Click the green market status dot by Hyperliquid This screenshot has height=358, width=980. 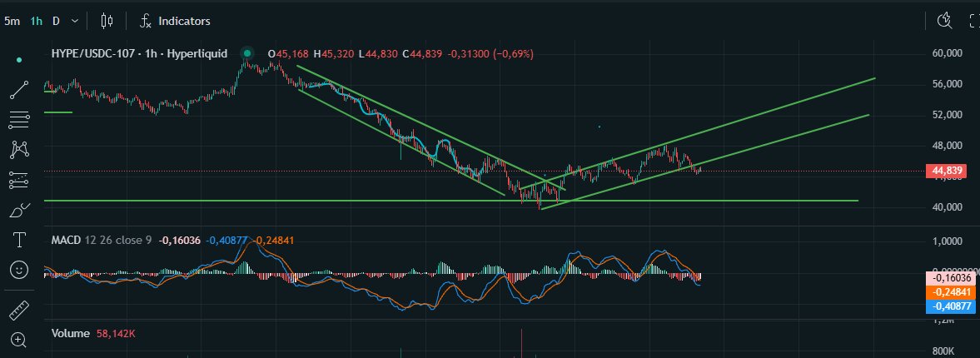pos(247,54)
